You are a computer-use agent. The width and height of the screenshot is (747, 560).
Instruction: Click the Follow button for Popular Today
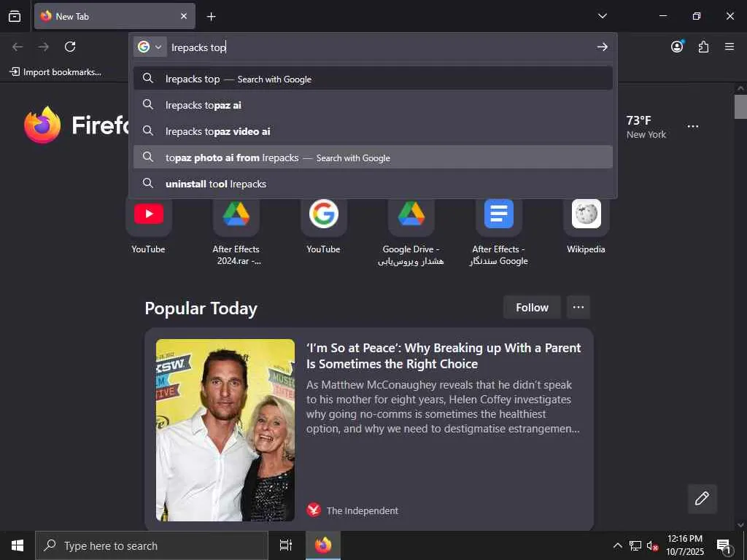point(532,307)
